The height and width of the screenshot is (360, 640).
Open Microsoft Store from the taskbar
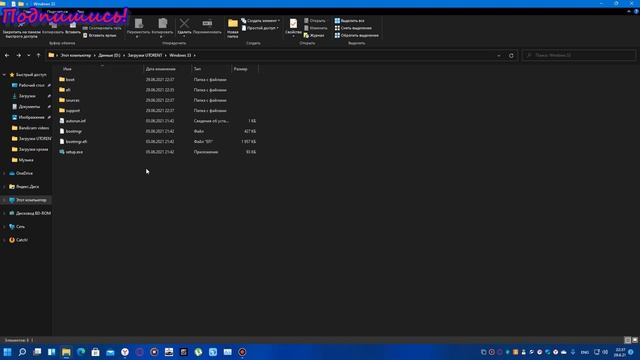click(96, 352)
